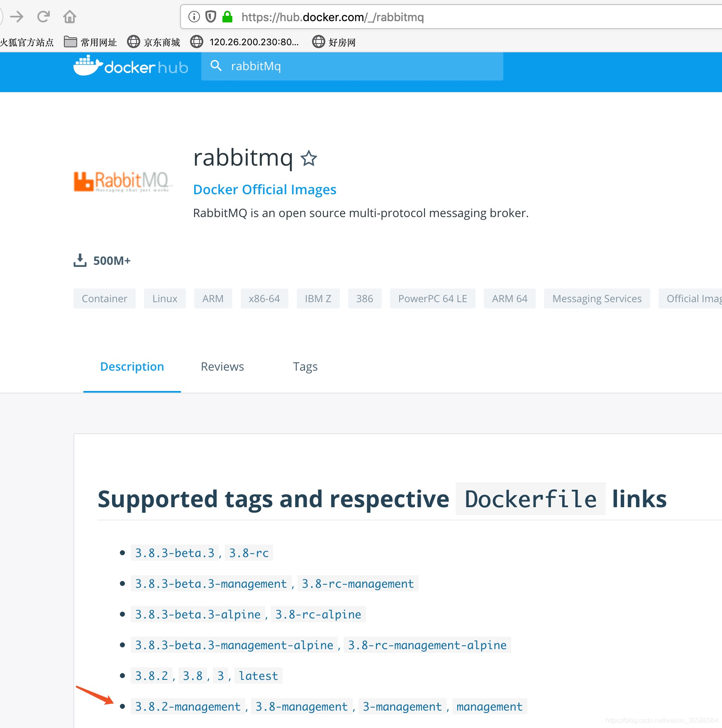Open the 120.26.200.230:80... bookmark

click(244, 42)
